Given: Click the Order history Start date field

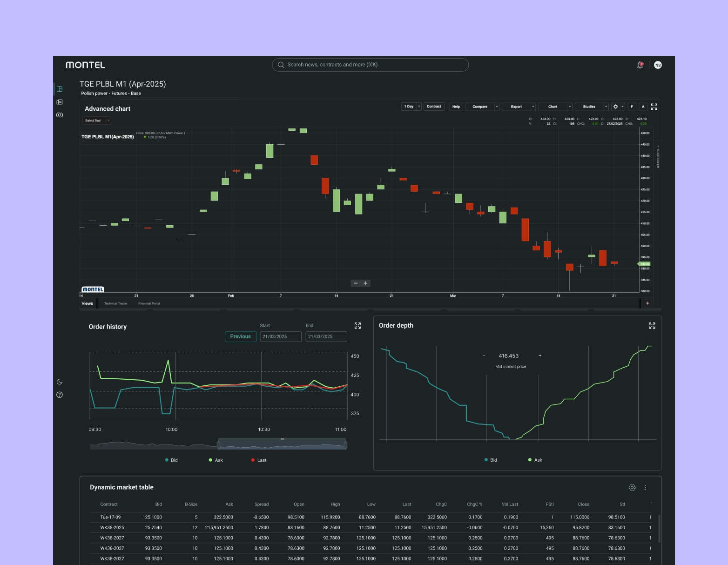Looking at the screenshot, I should click(280, 336).
